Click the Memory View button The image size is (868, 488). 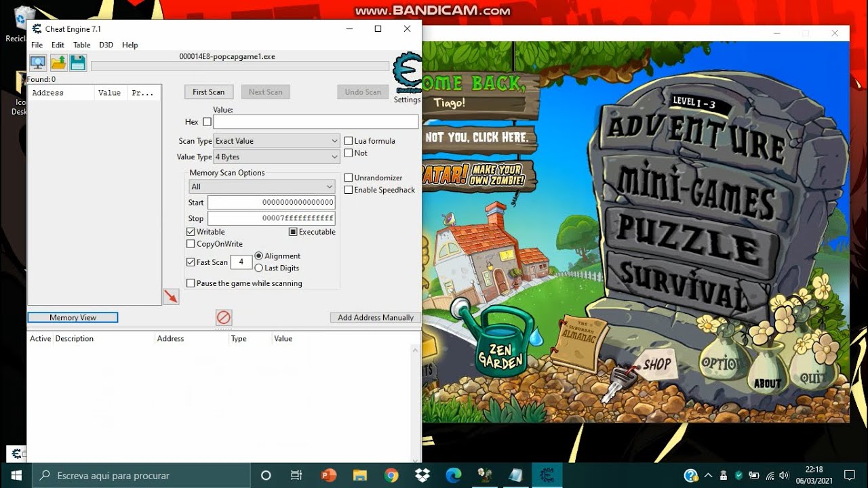73,317
